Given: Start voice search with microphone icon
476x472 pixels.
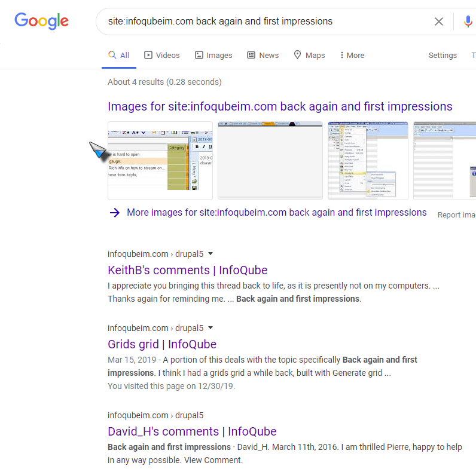Looking at the screenshot, I should (x=468, y=22).
